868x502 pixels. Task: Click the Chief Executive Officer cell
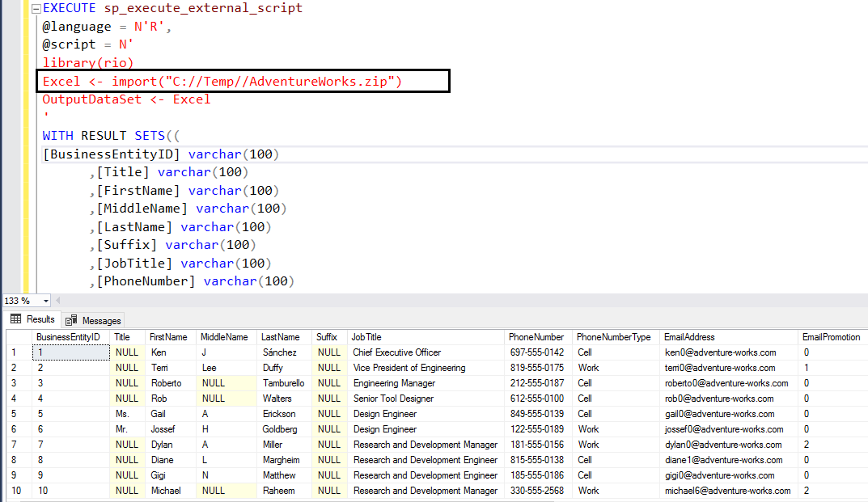[x=397, y=352]
